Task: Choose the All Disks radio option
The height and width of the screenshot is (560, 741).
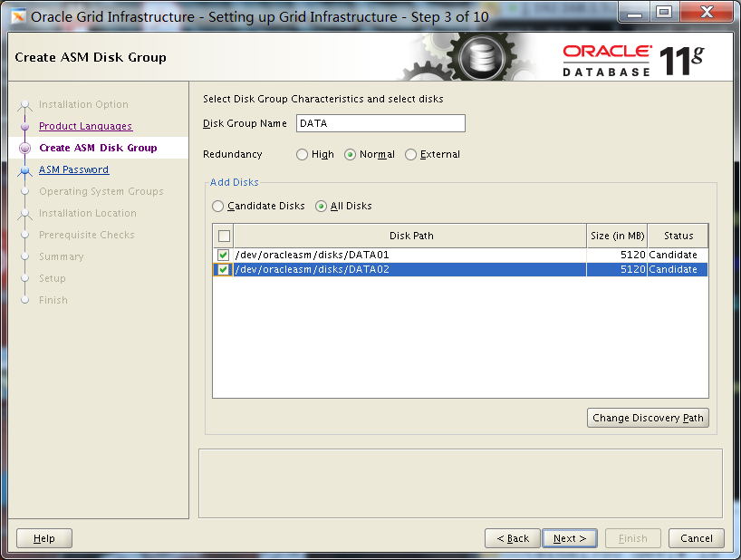Action: 321,206
